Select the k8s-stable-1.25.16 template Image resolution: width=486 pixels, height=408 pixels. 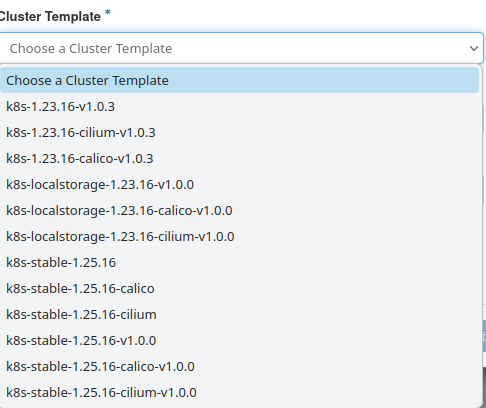click(x=239, y=263)
